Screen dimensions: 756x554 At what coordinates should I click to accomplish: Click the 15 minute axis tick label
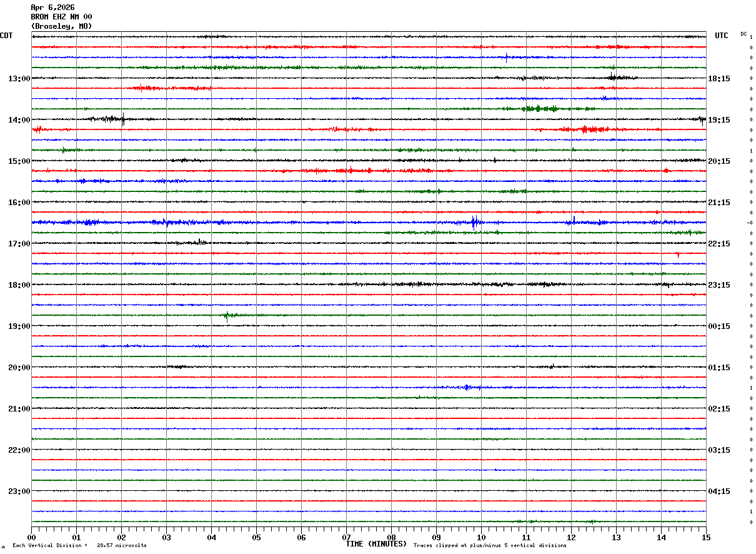[x=706, y=537]
